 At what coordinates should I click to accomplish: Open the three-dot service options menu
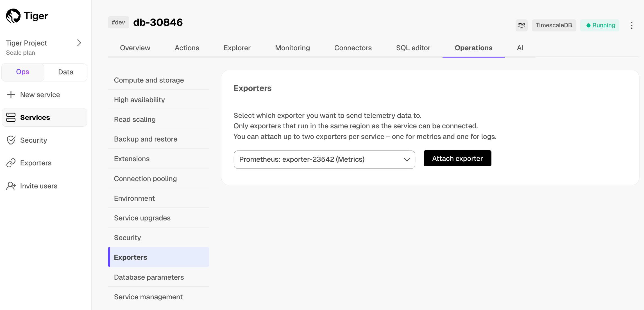(631, 25)
